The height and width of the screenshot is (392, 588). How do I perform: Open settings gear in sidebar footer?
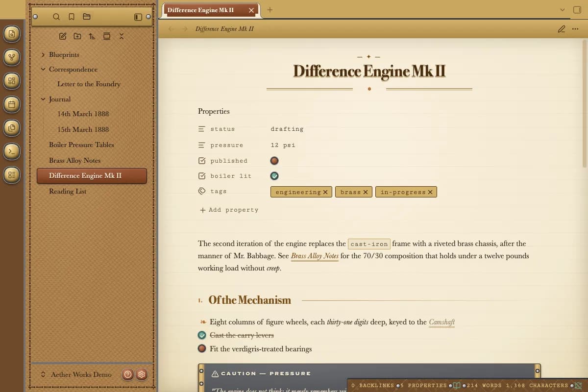142,374
